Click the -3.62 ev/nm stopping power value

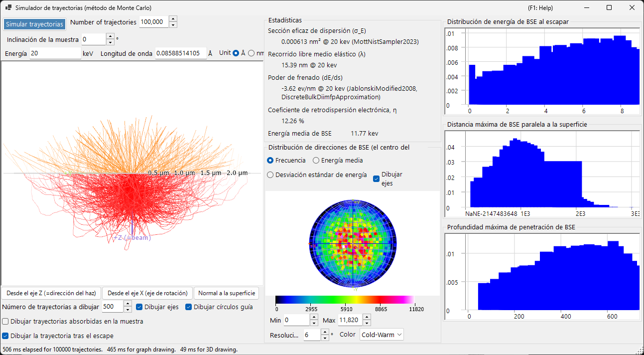click(x=349, y=93)
